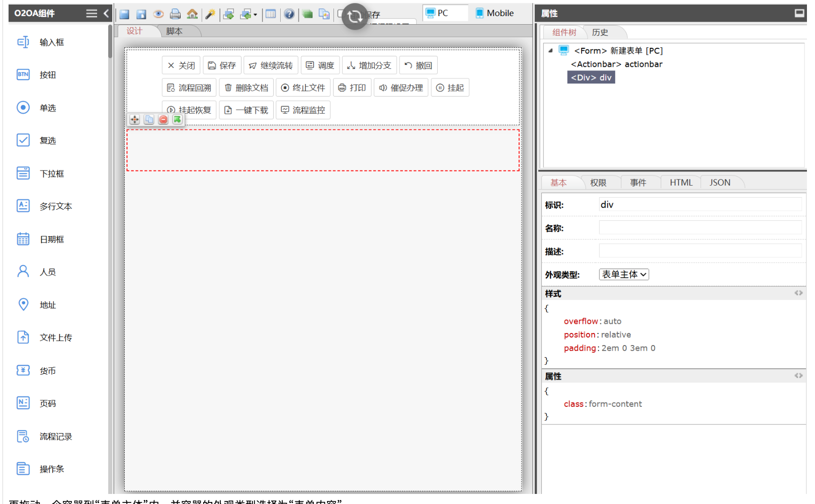
Task: Click the home icon in top toolbar
Action: pos(192,14)
